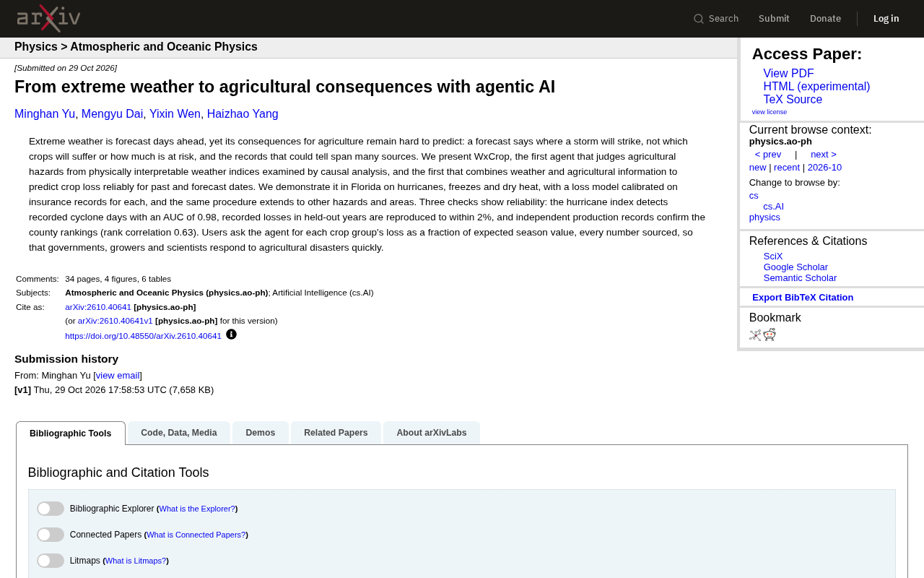Open What is the Explorer? link
The height and width of the screenshot is (578, 924).
pyautogui.click(x=197, y=509)
